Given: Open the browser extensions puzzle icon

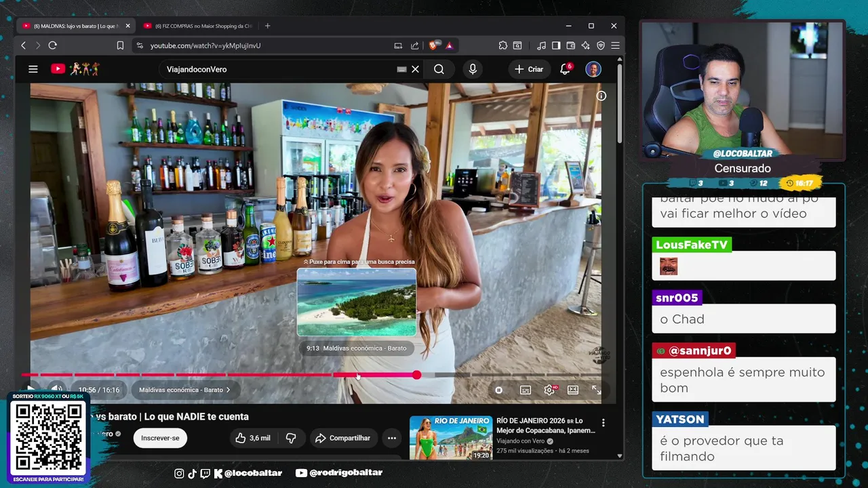Looking at the screenshot, I should 502,45.
